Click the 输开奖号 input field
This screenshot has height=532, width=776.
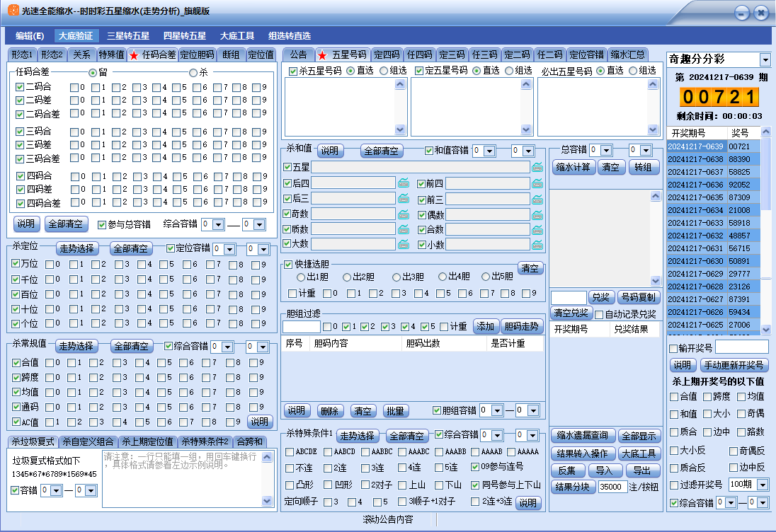coord(741,347)
